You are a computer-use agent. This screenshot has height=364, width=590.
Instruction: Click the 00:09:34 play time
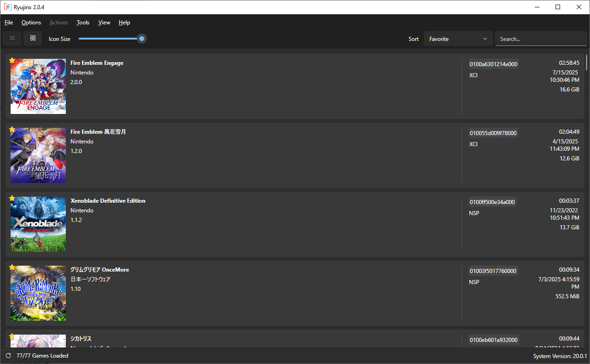(x=569, y=270)
